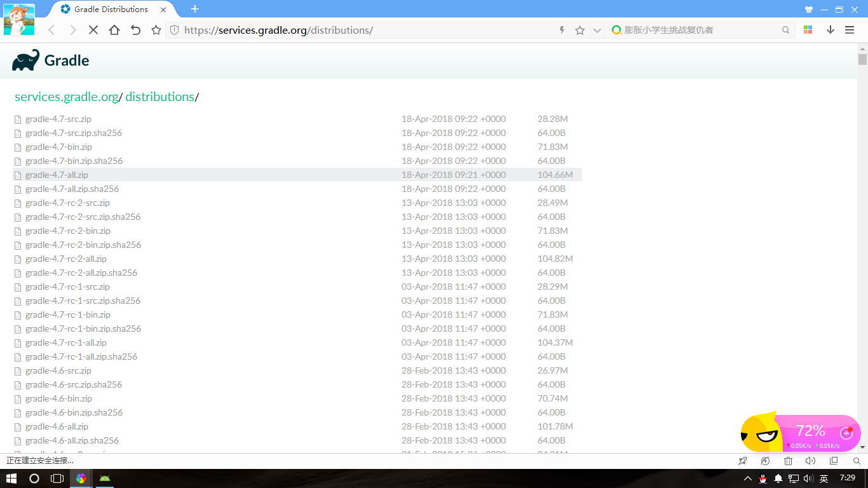Open the colorful apps grid icon
The width and height of the screenshot is (868, 488).
click(808, 30)
